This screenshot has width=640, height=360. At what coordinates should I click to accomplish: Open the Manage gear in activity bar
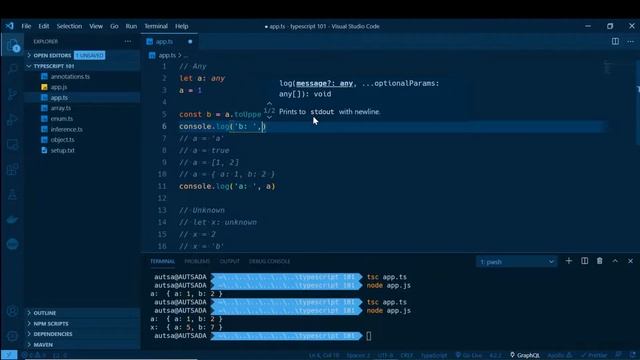pyautogui.click(x=12, y=336)
